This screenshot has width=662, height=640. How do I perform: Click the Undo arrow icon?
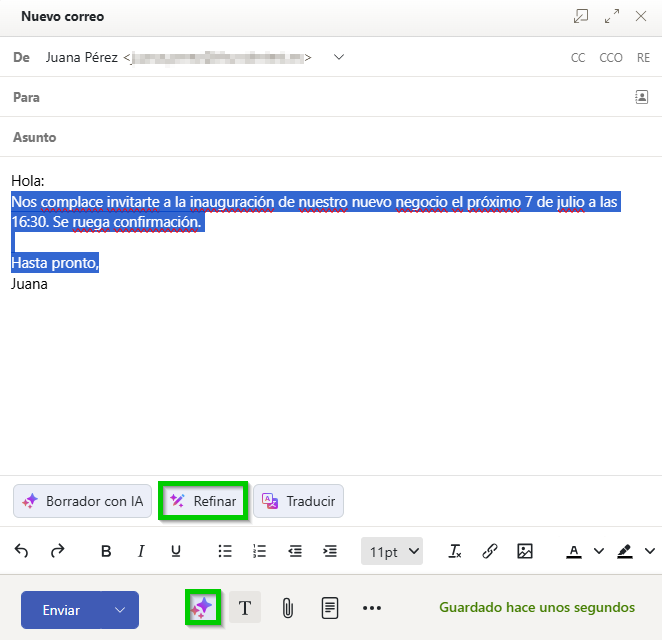coord(22,551)
